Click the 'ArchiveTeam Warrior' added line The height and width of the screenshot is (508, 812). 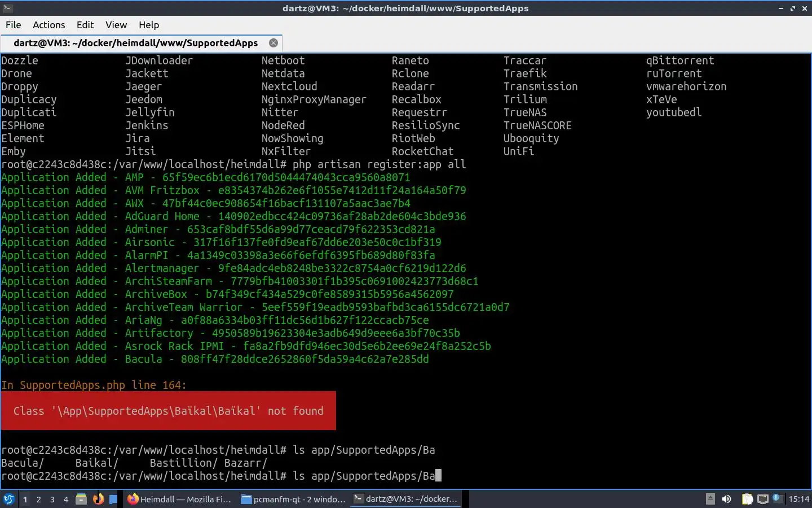point(255,307)
